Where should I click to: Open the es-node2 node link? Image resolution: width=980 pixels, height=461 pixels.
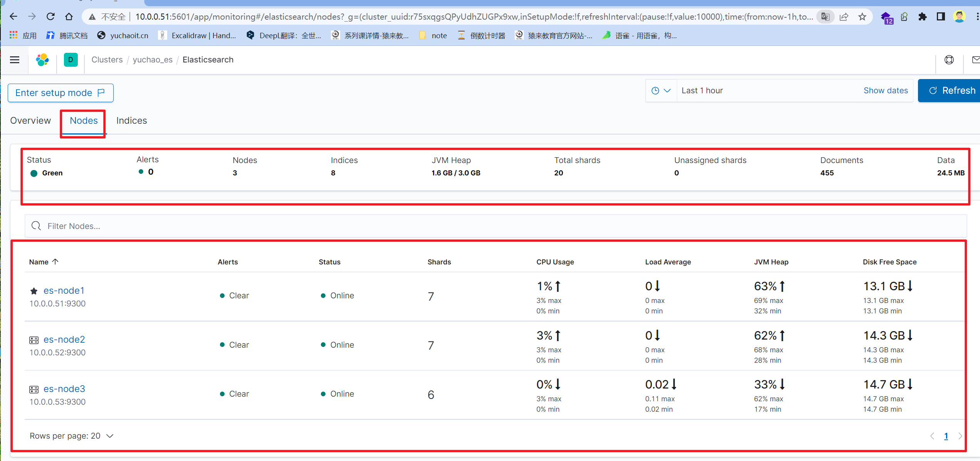pos(64,339)
